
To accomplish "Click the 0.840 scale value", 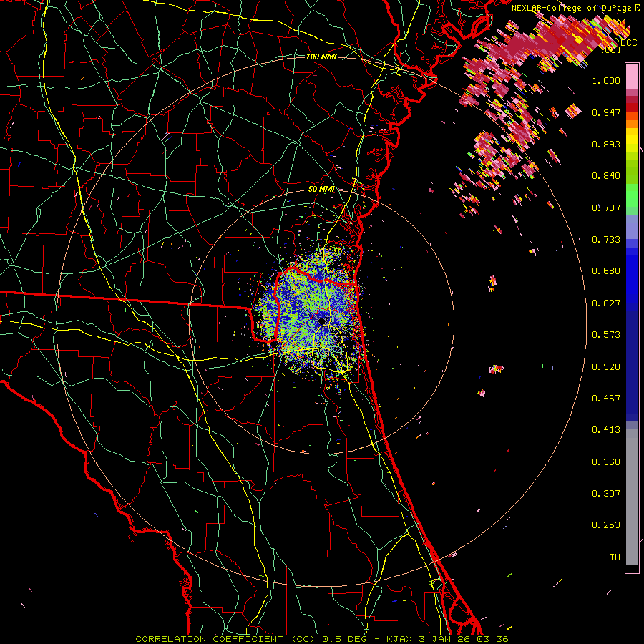I will click(x=606, y=176).
